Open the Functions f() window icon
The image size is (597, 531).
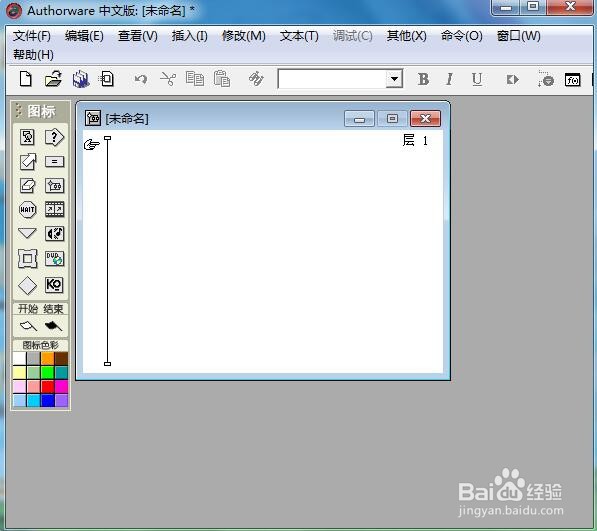572,80
